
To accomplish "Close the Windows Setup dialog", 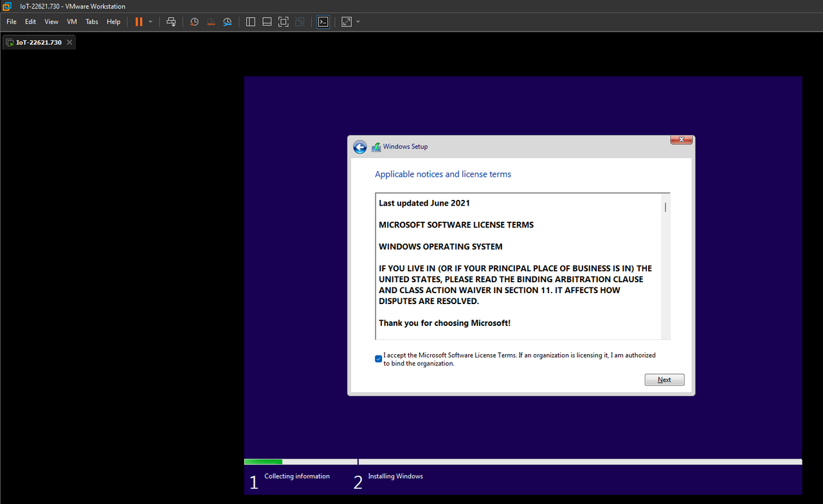I will [x=681, y=139].
